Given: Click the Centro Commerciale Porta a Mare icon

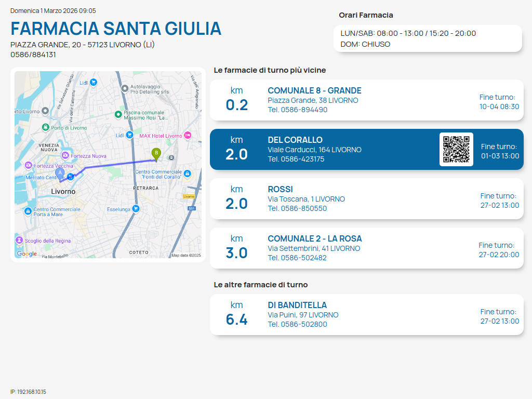Looking at the screenshot, I should pos(28,211).
